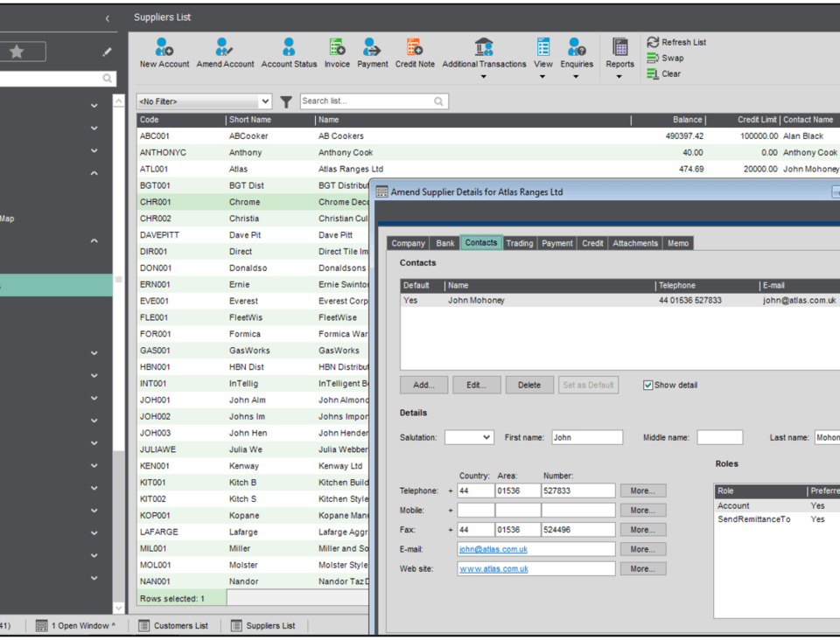The image size is (840, 640).
Task: Click the favourites star button in sidebar
Action: click(x=17, y=52)
